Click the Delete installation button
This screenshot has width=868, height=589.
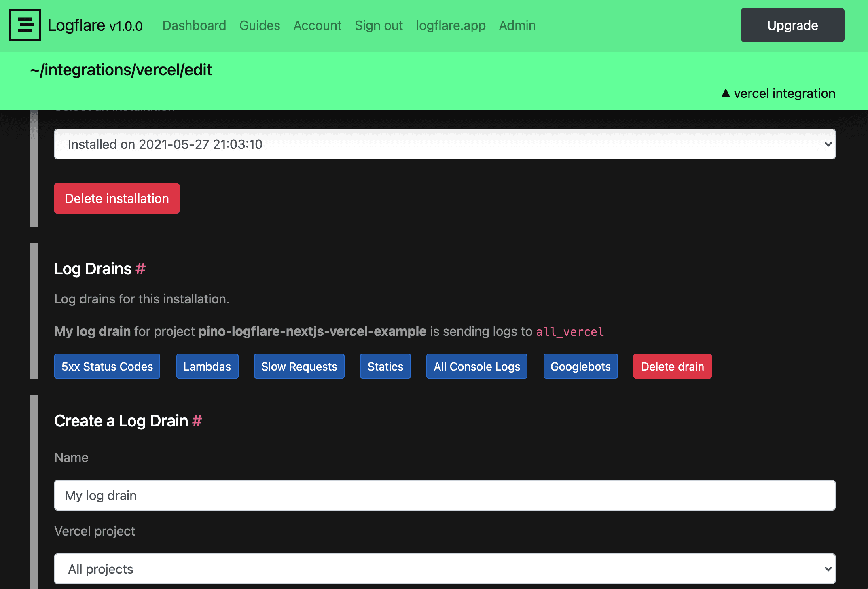pyautogui.click(x=116, y=198)
